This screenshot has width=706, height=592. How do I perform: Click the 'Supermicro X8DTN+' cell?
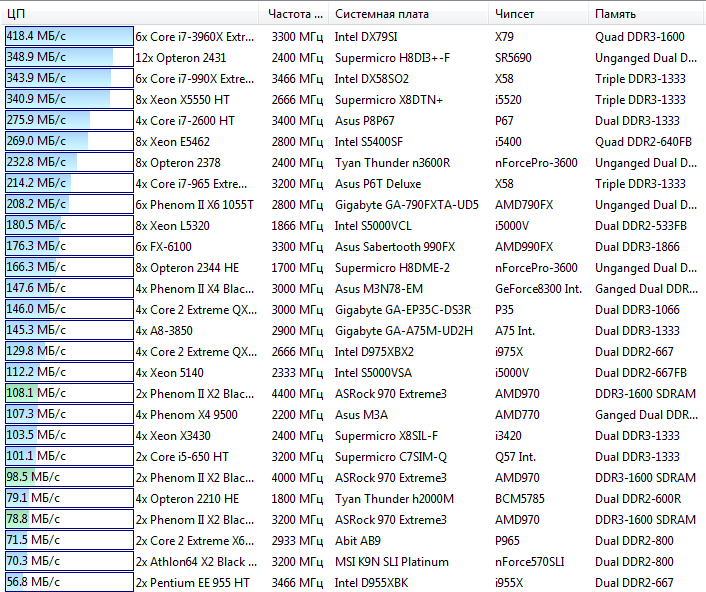(389, 100)
